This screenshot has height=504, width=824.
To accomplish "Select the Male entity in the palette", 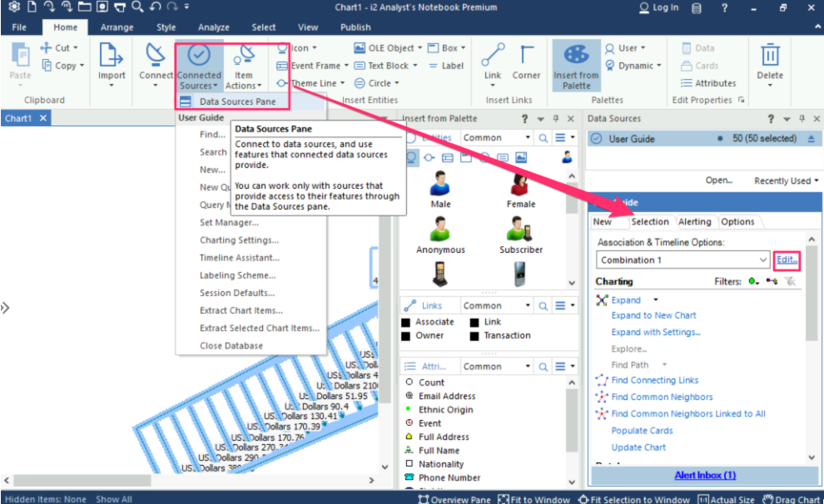I will 439,185.
